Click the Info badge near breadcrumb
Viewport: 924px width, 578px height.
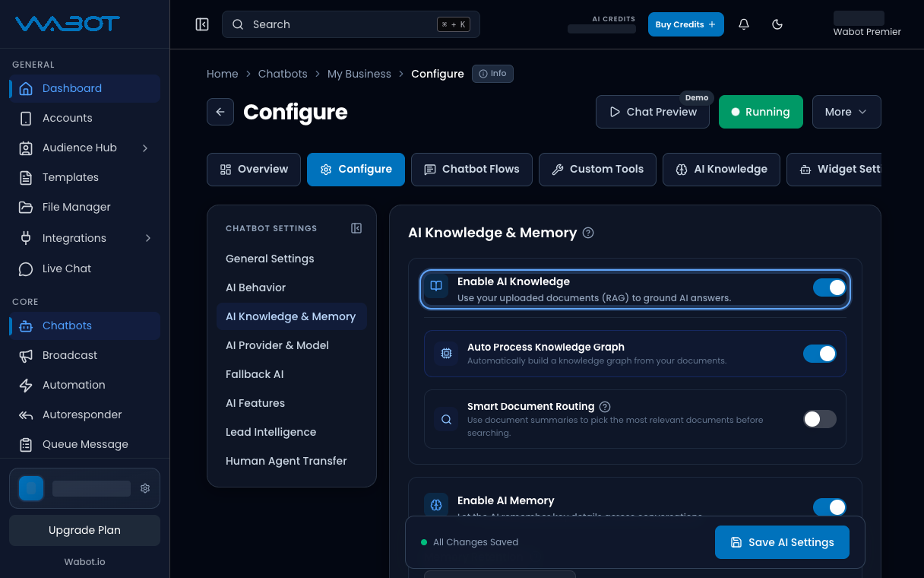coord(492,74)
